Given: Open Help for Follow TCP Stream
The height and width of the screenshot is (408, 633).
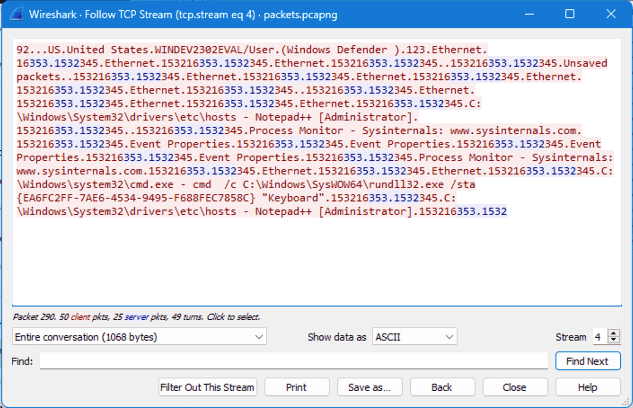Looking at the screenshot, I should click(587, 387).
